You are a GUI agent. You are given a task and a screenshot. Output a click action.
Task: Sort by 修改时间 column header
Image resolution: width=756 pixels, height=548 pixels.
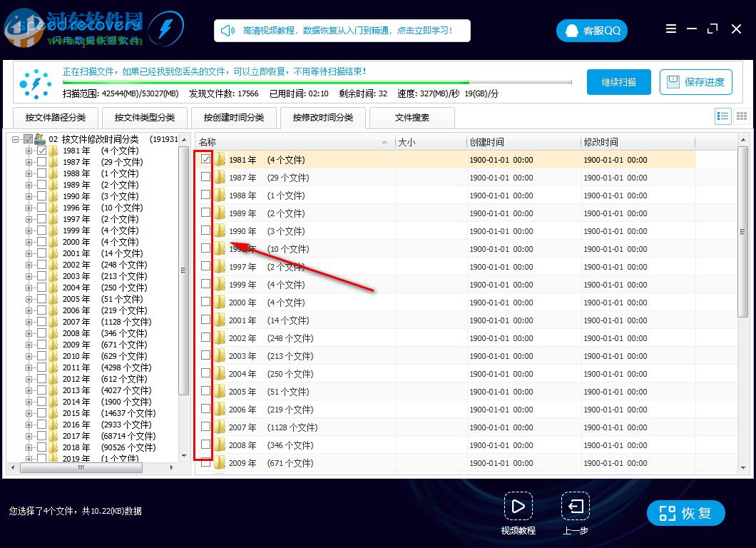click(638, 142)
